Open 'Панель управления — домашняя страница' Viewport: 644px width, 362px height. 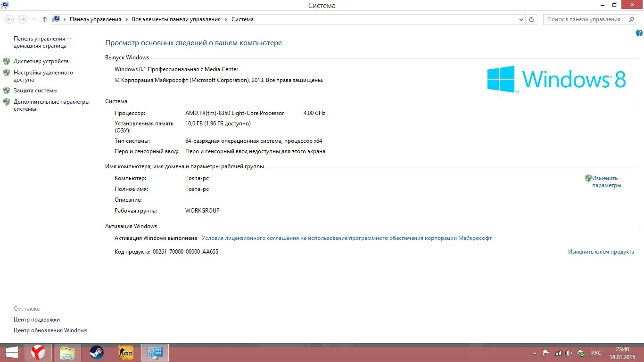43,42
